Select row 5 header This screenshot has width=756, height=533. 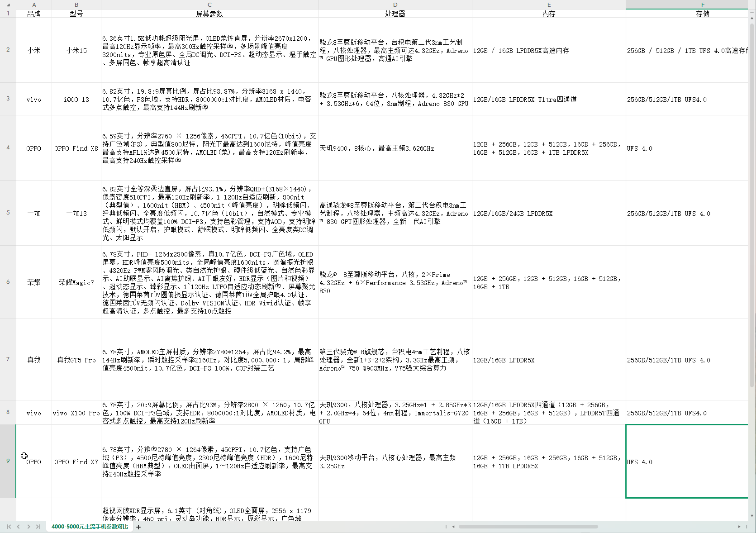(8, 213)
